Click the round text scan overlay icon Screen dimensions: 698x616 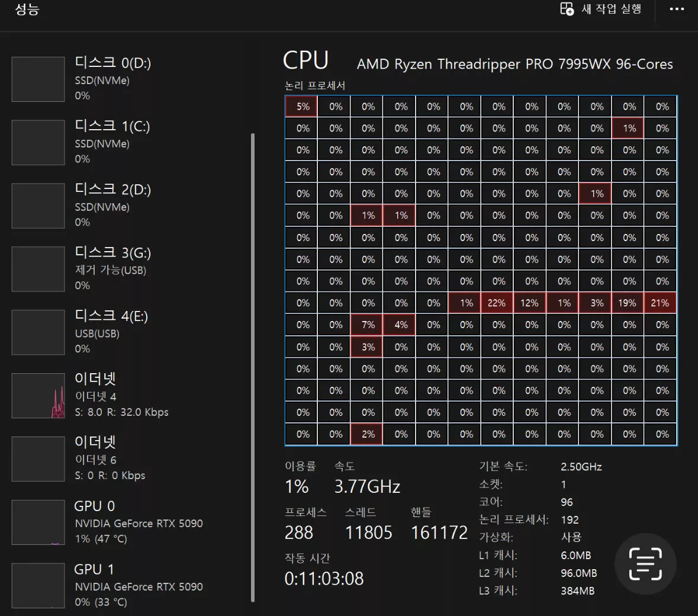coord(645,564)
